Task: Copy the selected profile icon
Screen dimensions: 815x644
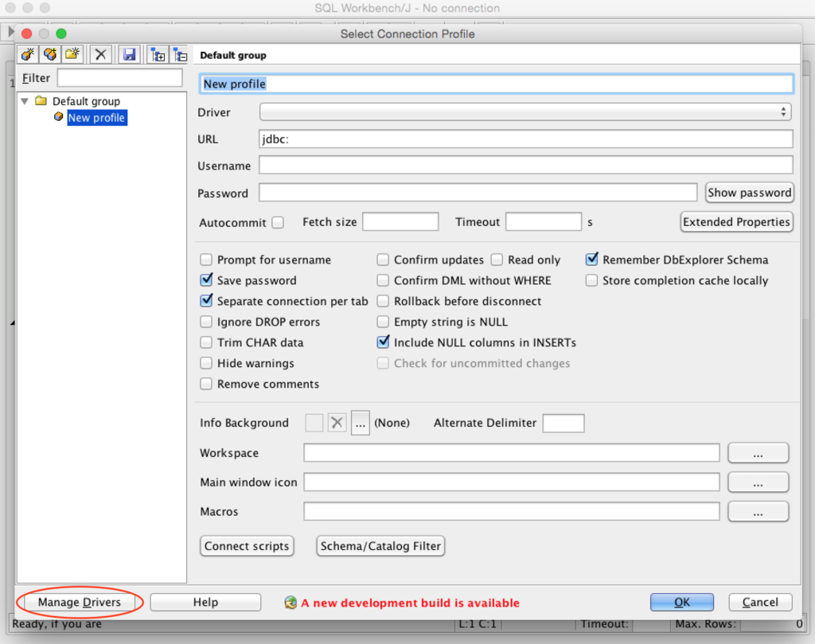Action: [x=50, y=54]
